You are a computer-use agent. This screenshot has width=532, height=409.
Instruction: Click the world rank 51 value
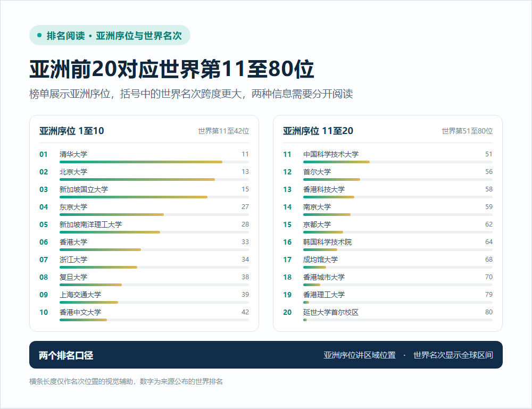pos(488,154)
